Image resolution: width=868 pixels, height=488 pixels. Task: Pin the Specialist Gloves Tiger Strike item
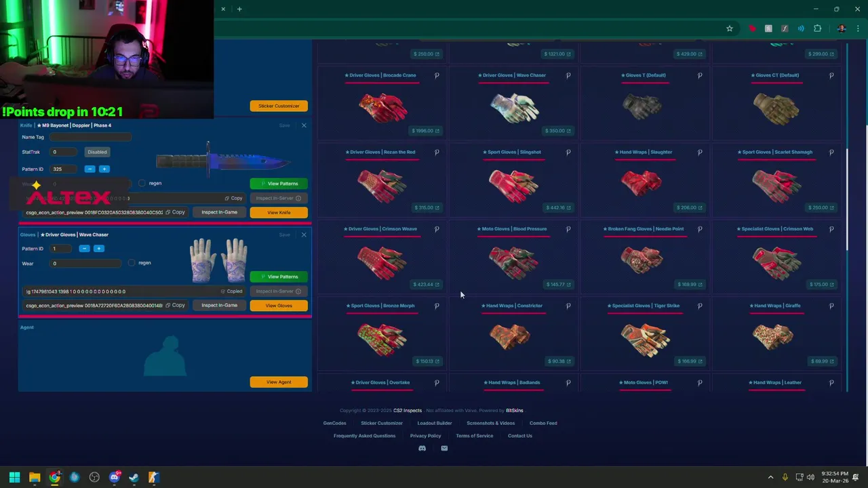coord(700,306)
